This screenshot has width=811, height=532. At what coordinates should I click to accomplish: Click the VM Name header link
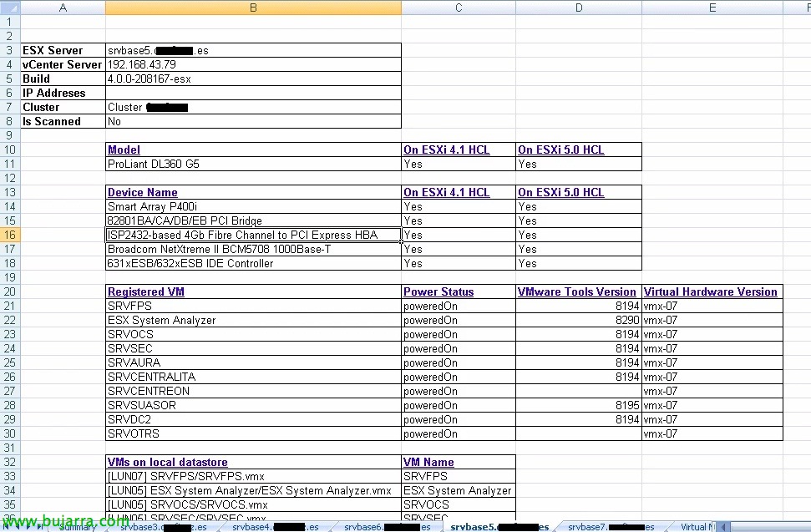click(x=428, y=462)
